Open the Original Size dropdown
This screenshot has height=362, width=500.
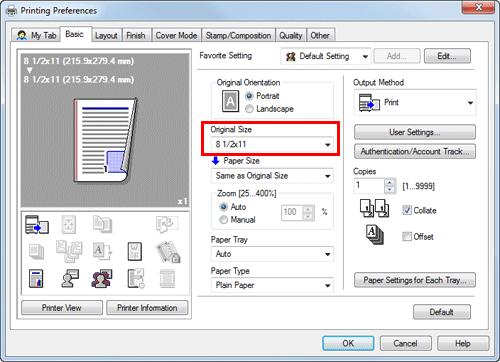click(x=272, y=144)
